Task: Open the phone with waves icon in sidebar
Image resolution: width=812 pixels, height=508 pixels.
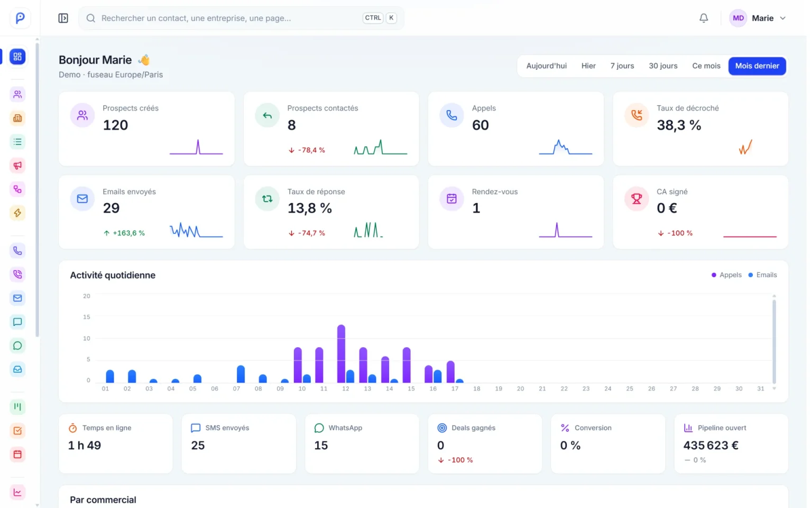Action: pos(17,274)
